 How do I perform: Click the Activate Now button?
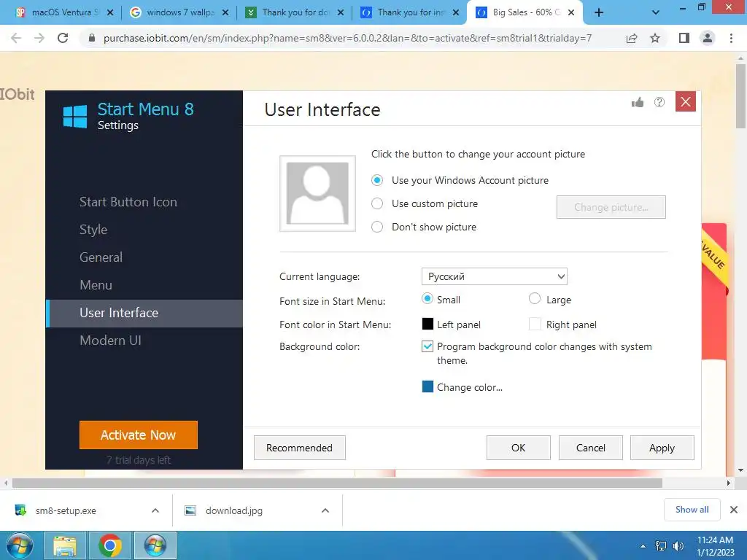pyautogui.click(x=138, y=435)
